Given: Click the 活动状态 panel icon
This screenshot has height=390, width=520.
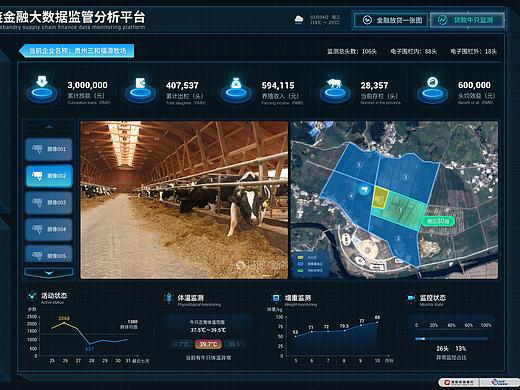Looking at the screenshot, I should (32, 296).
